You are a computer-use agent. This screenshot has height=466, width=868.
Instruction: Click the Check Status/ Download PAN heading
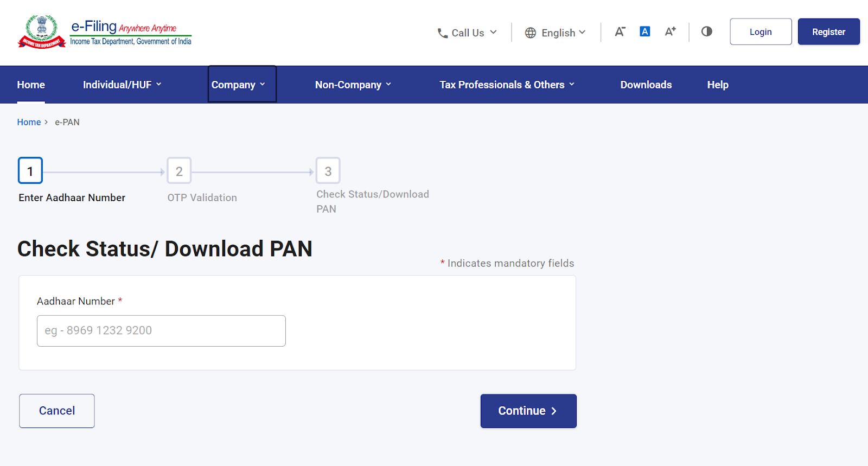coord(165,248)
